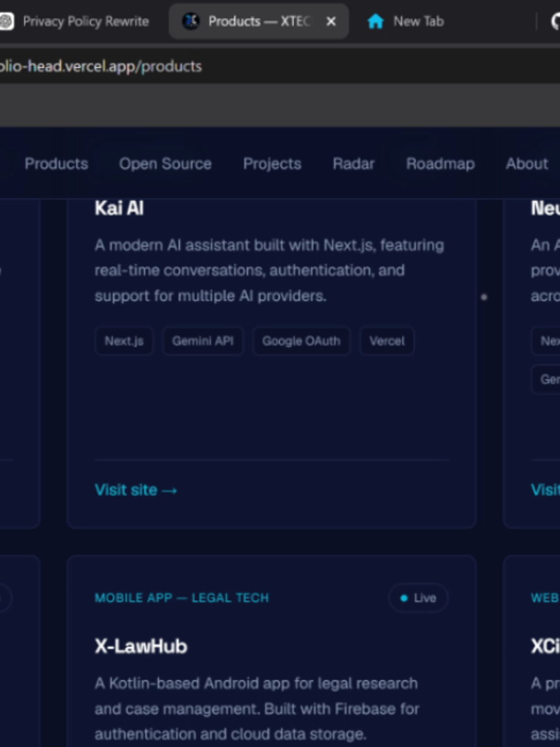560x747 pixels.
Task: Click the XTEC tab favicon
Action: point(191,21)
